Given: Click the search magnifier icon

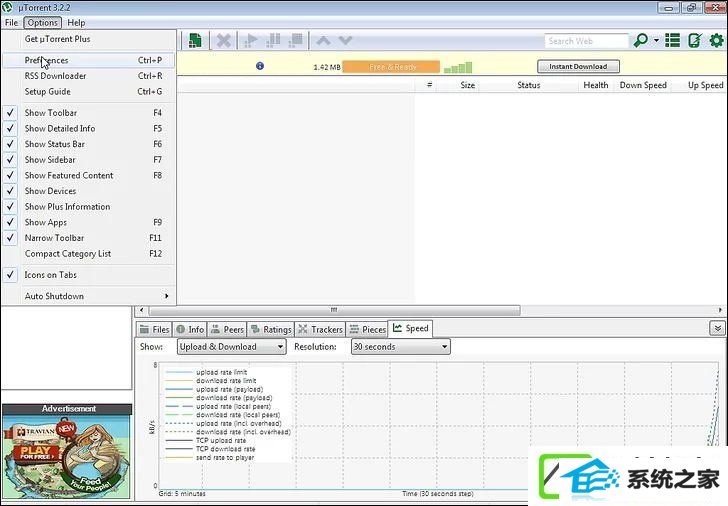Looking at the screenshot, I should [641, 40].
